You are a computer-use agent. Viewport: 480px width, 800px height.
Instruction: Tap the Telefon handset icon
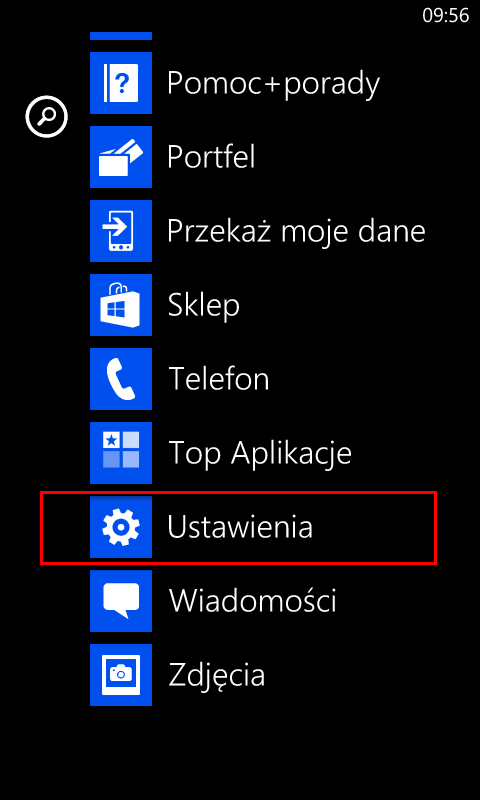click(121, 379)
